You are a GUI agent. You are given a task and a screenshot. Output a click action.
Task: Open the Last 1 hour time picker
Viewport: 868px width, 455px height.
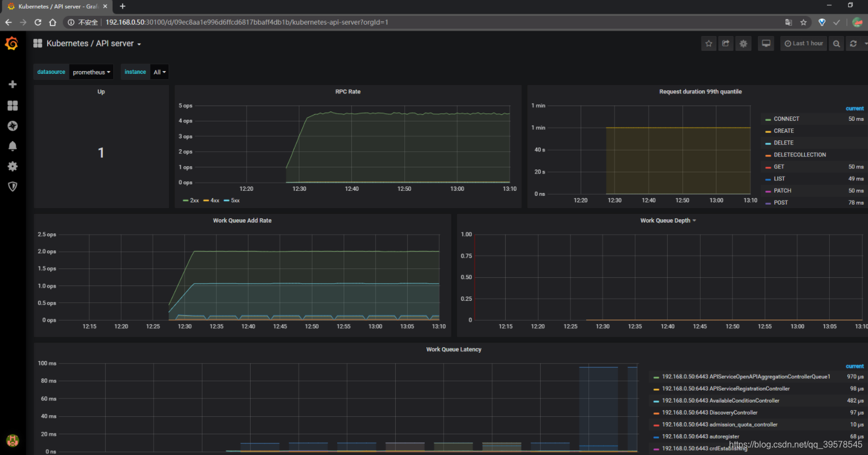point(803,43)
